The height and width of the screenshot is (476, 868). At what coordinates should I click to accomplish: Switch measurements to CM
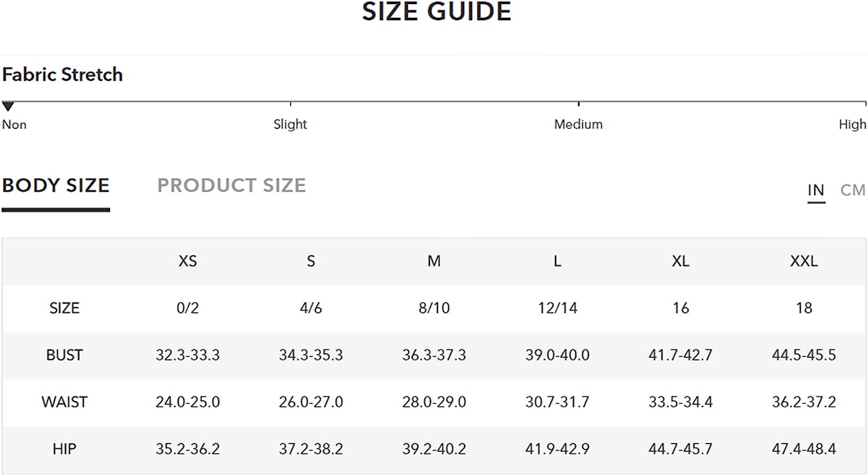click(853, 190)
